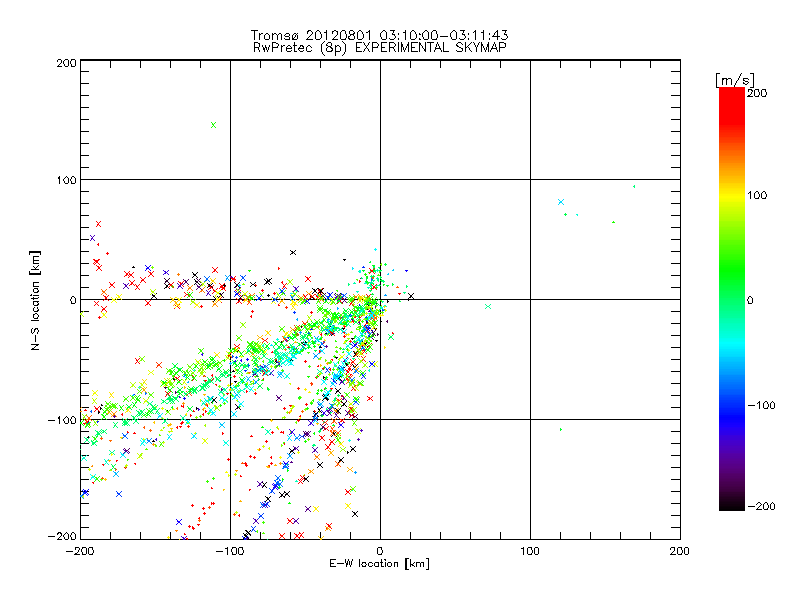This screenshot has height=600, width=800.
Task: Click the black cross marker just right of the origin
Action: (x=411, y=296)
